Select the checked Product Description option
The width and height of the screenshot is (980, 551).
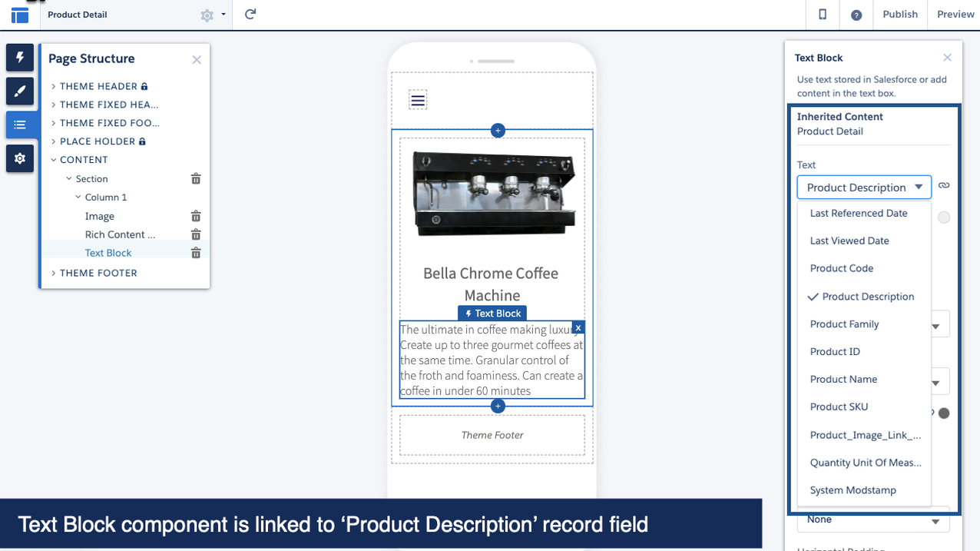pyautogui.click(x=868, y=297)
